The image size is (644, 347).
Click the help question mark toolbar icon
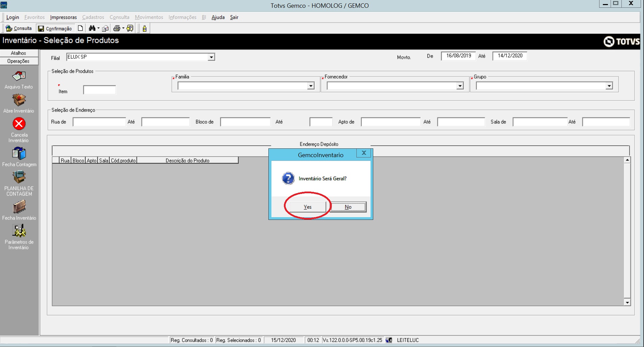[130, 28]
